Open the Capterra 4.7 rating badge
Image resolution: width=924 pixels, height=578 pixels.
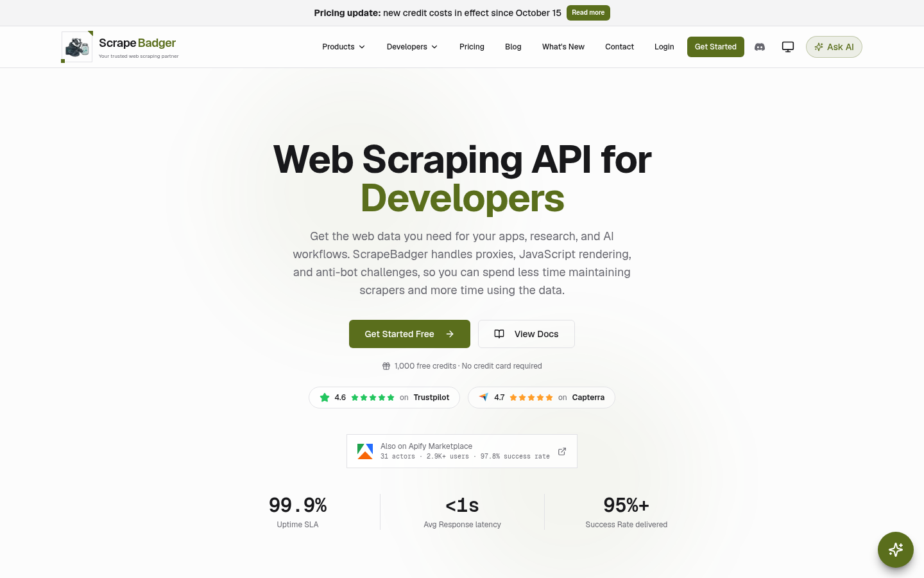(542, 398)
